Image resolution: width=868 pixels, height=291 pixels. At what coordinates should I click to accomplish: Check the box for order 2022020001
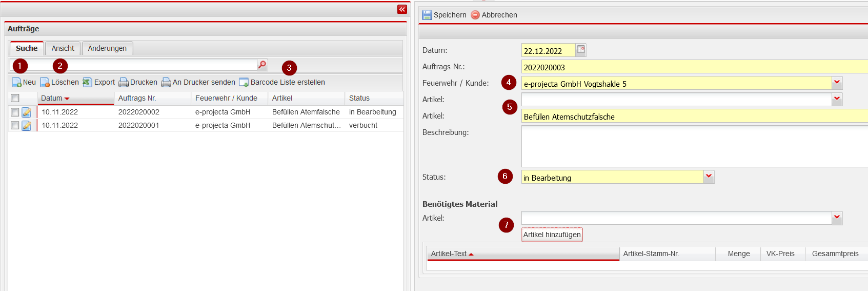click(x=15, y=125)
